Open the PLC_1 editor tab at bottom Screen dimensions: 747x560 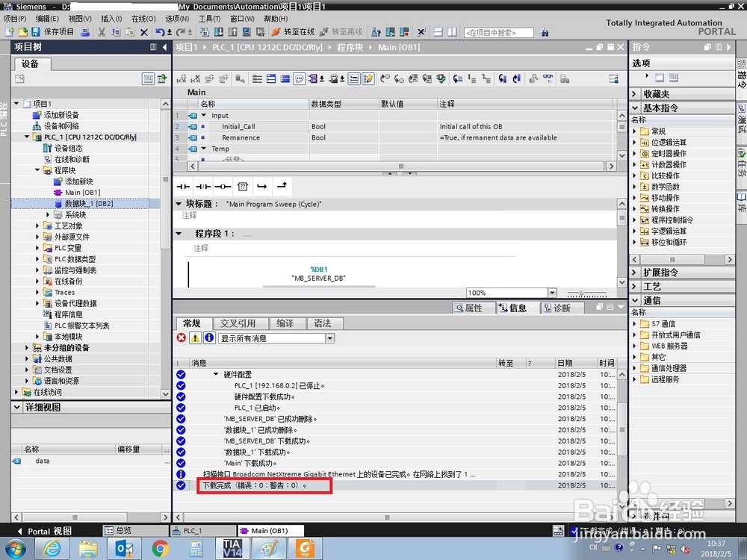203,530
